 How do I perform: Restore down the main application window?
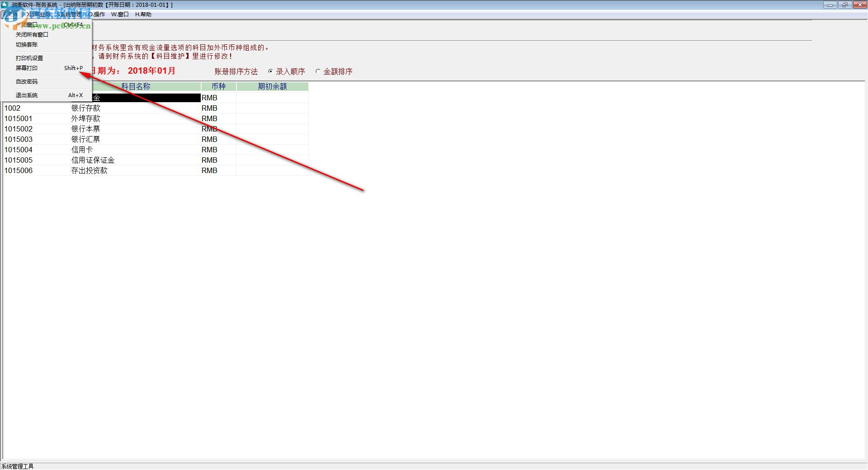point(844,5)
